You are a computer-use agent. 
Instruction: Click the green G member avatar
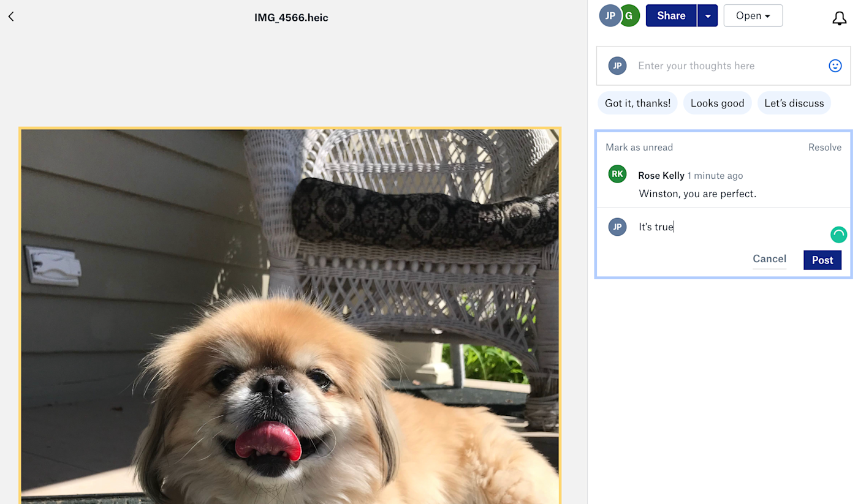pos(629,16)
